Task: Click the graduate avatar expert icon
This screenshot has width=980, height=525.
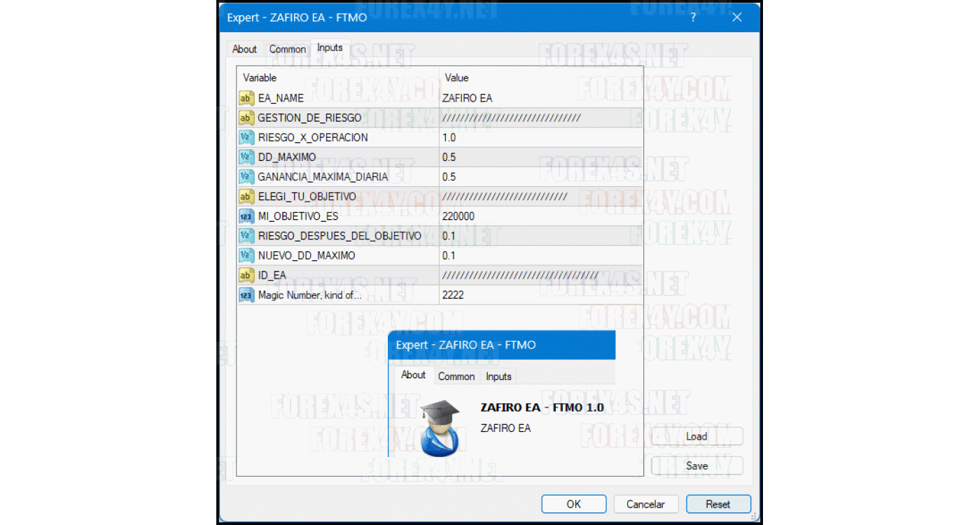Action: [440, 428]
